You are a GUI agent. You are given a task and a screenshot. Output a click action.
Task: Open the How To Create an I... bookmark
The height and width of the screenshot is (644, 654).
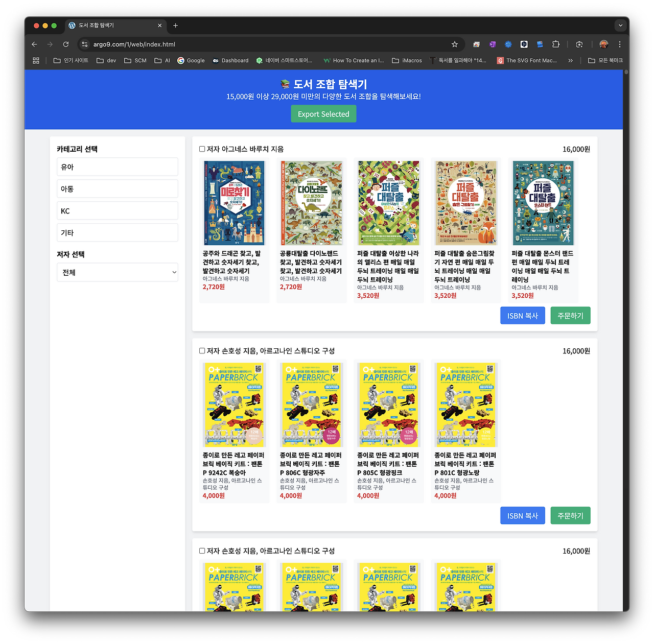pos(354,60)
